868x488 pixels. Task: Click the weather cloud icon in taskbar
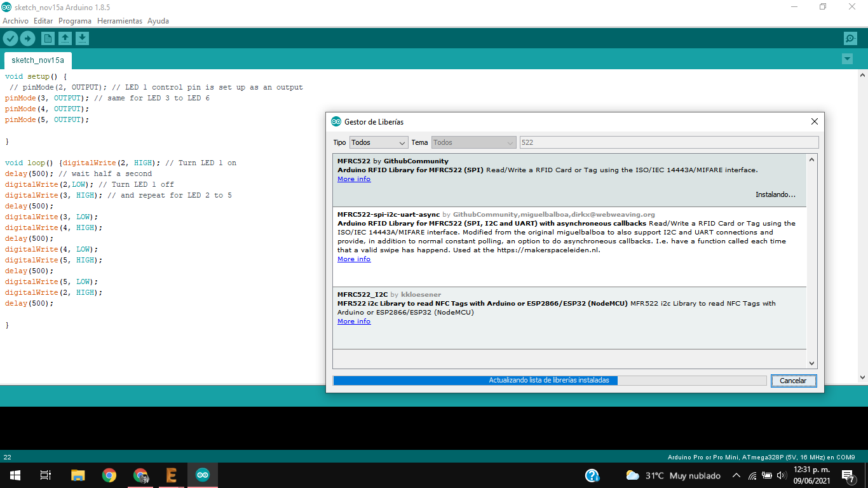pos(632,475)
